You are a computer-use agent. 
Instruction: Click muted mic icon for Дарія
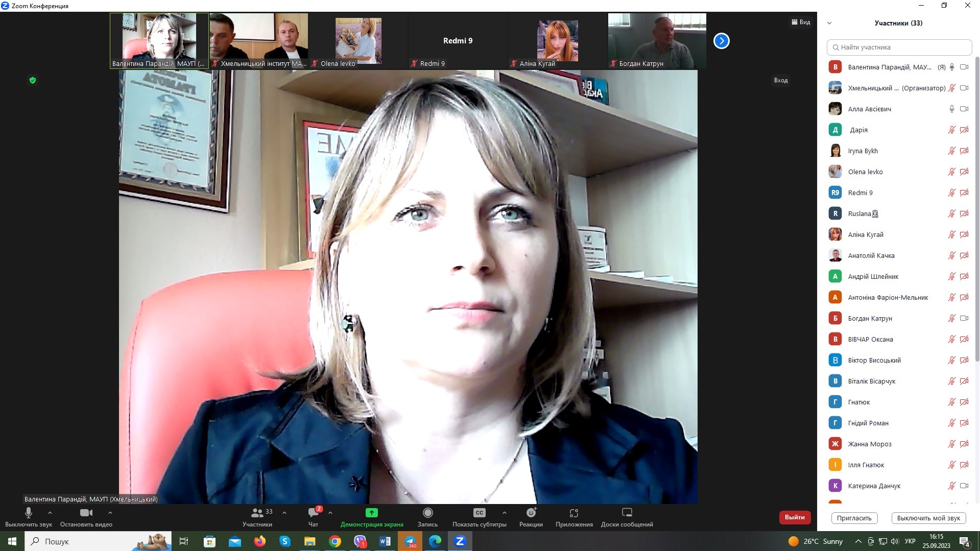(x=952, y=130)
